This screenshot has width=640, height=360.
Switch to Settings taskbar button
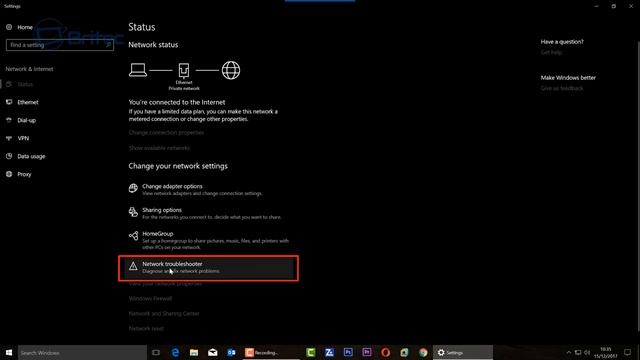[x=463, y=352]
